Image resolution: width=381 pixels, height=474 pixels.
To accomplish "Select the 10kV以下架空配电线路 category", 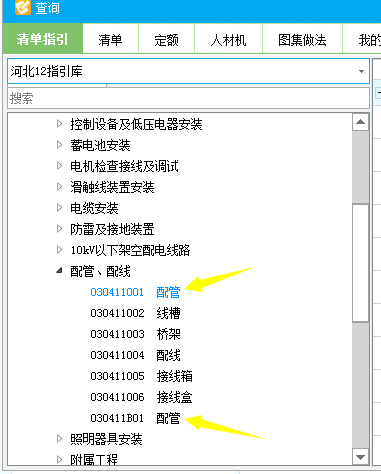I will 130,250.
